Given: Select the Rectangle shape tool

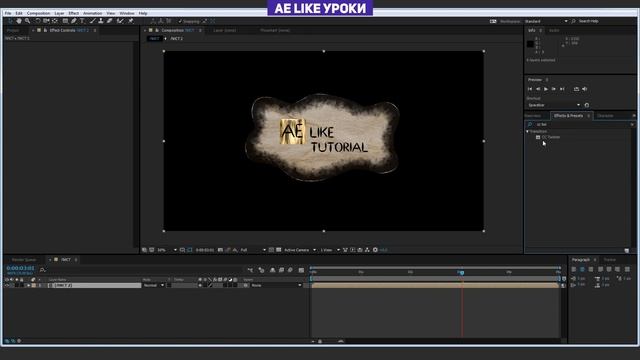Looking at the screenshot, I should tap(65, 21).
